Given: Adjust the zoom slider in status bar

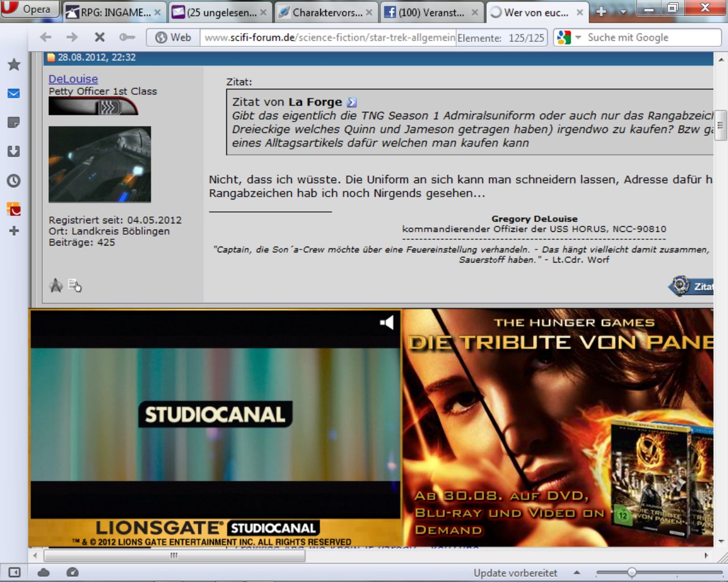Looking at the screenshot, I should point(631,572).
